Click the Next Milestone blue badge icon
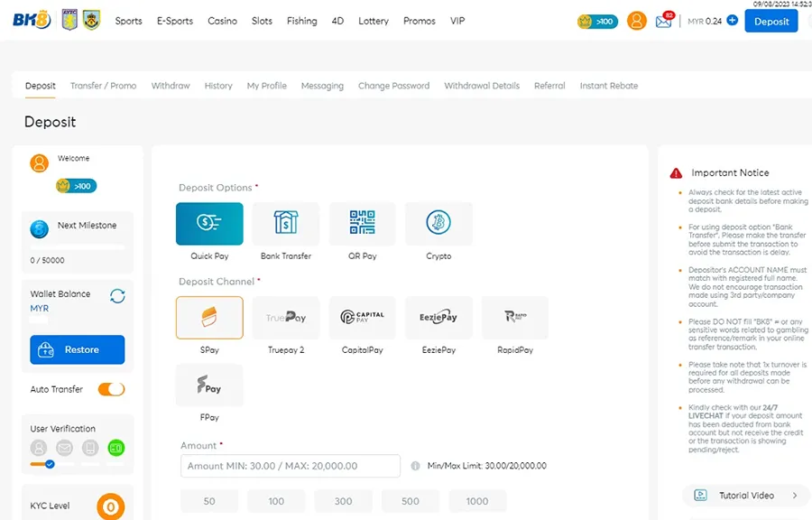This screenshot has height=520, width=812. coord(40,228)
